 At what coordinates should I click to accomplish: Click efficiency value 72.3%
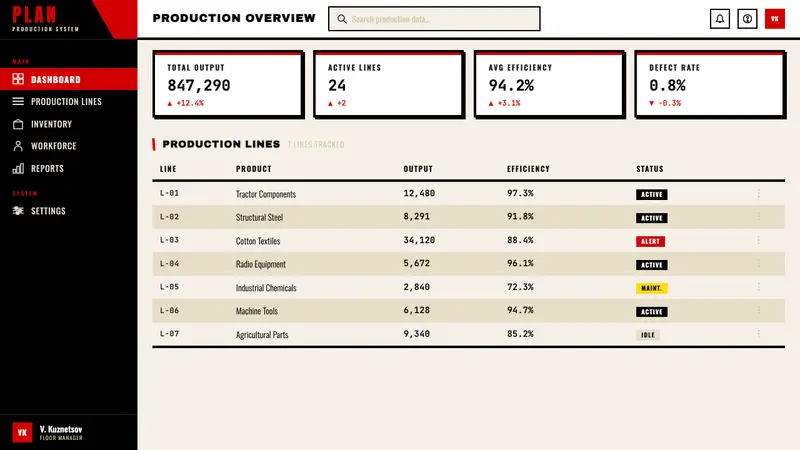[520, 287]
